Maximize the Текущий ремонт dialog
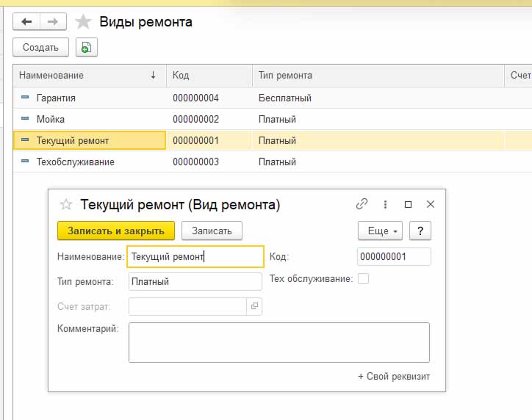Image resolution: width=532 pixels, height=420 pixels. coord(409,205)
